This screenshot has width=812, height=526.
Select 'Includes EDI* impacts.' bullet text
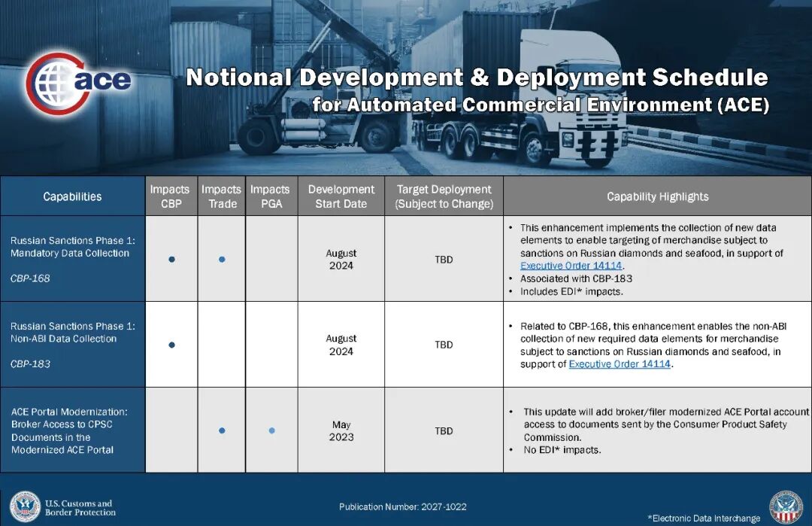point(571,292)
